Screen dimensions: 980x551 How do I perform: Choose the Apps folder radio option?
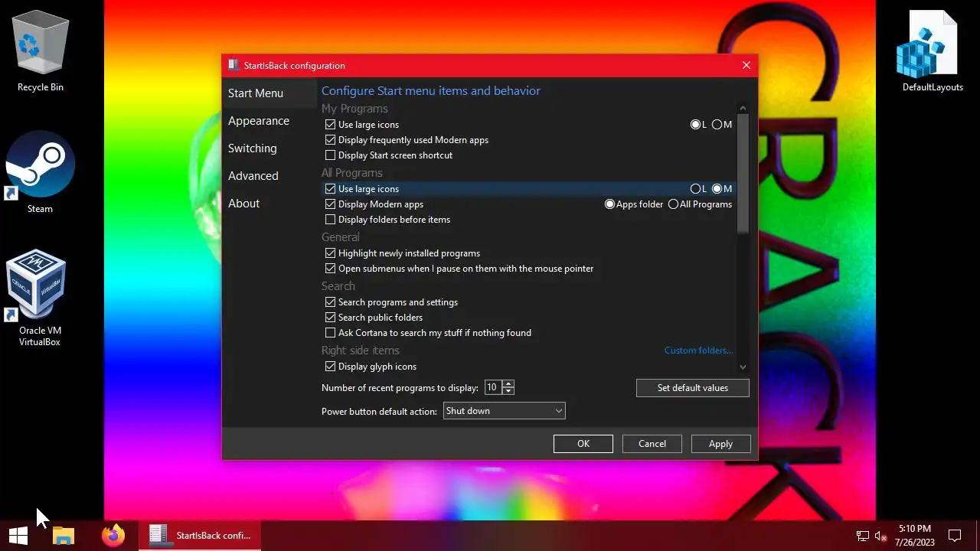pos(609,204)
